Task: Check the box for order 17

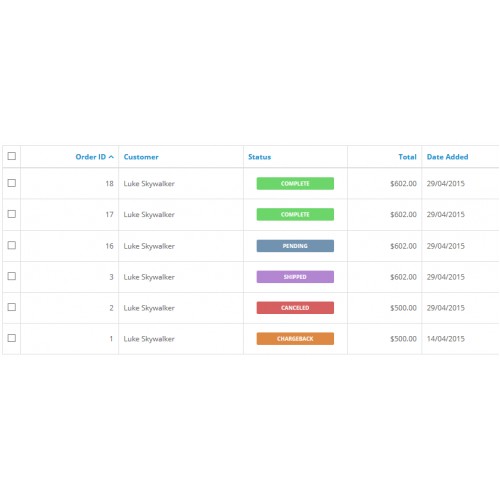Action: (12, 214)
